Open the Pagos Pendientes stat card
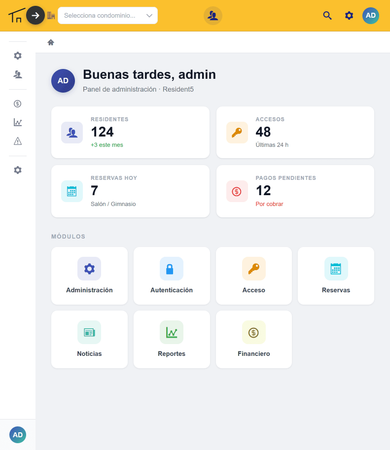 click(x=295, y=191)
